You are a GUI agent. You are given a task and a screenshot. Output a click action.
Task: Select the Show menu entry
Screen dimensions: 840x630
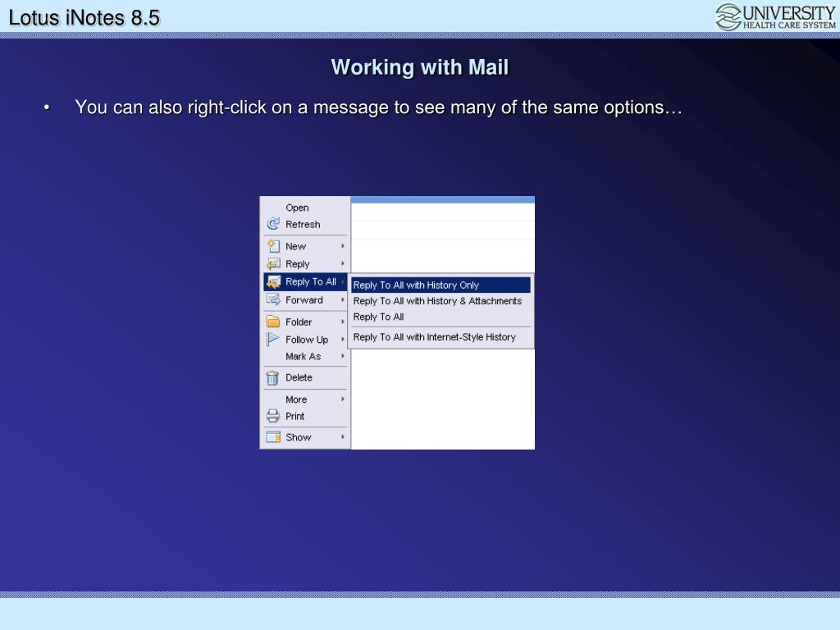point(305,437)
